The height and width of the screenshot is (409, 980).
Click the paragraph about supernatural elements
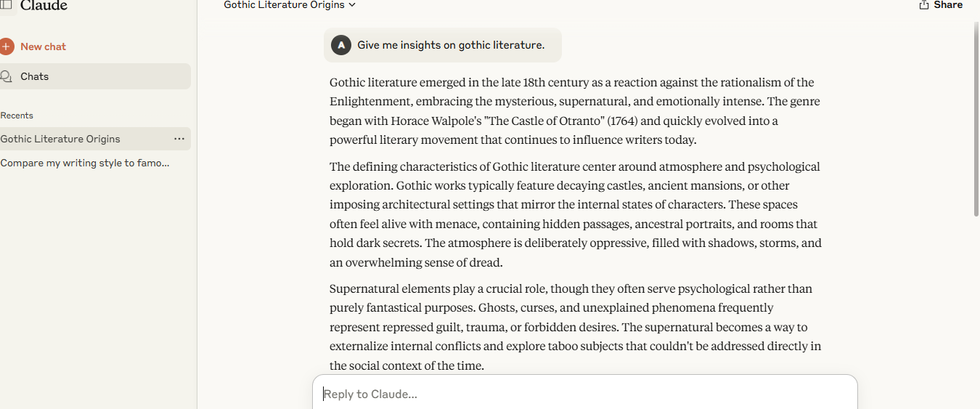575,327
